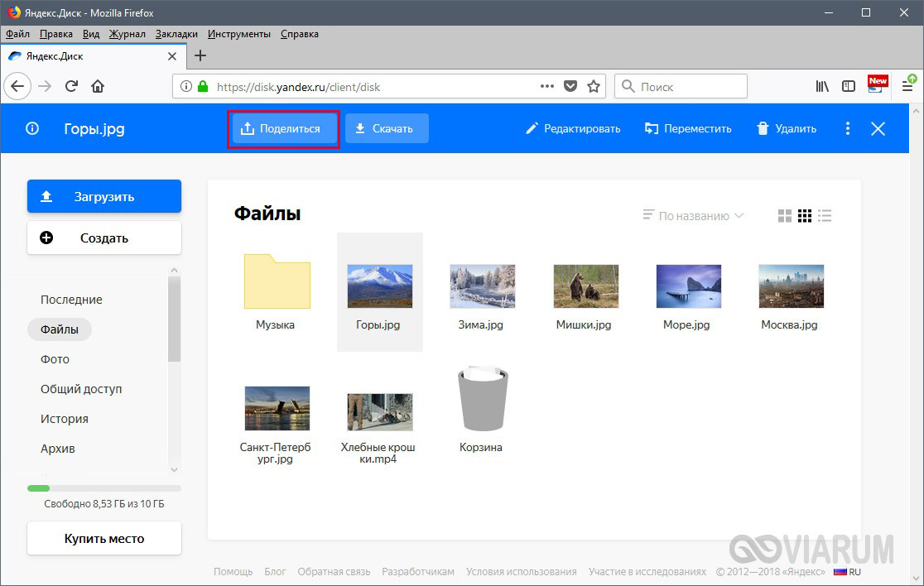This screenshot has height=586, width=924.
Task: Click Удалить to delete the file
Action: click(787, 128)
